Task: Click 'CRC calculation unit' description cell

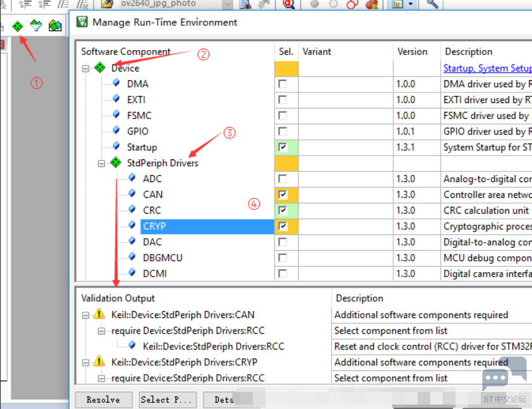Action: (x=486, y=211)
